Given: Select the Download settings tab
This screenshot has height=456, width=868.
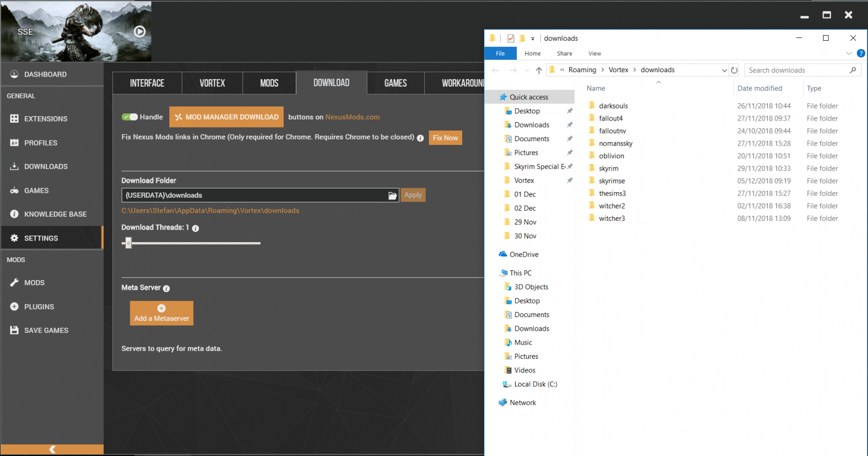Looking at the screenshot, I should [x=331, y=83].
